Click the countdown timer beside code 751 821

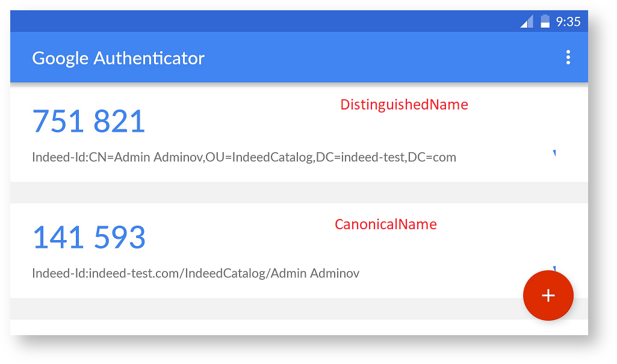coord(554,153)
